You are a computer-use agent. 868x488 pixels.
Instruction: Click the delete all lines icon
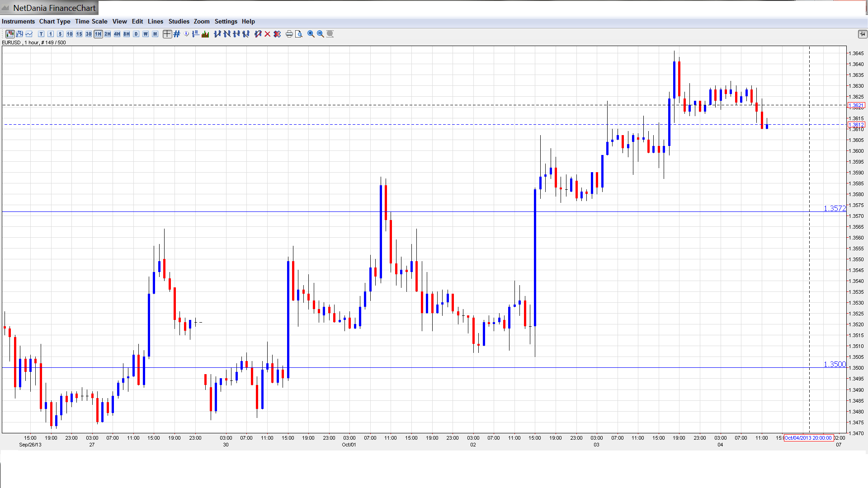[277, 34]
